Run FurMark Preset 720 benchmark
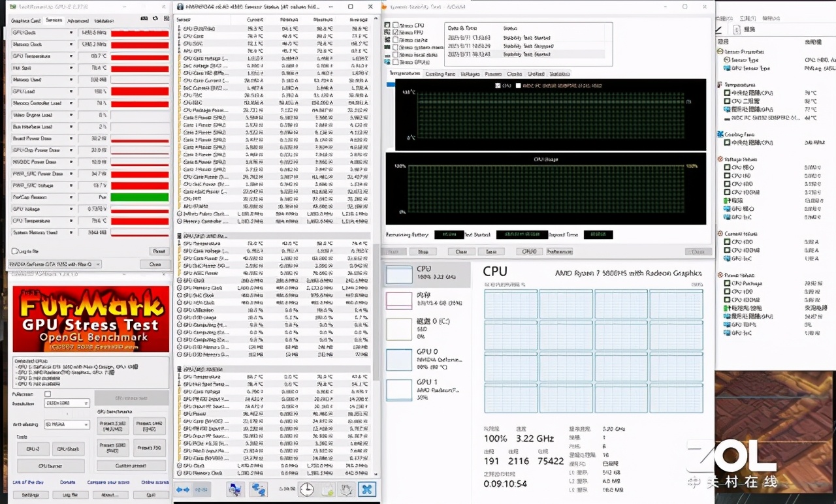The height and width of the screenshot is (504, 836). pyautogui.click(x=150, y=448)
